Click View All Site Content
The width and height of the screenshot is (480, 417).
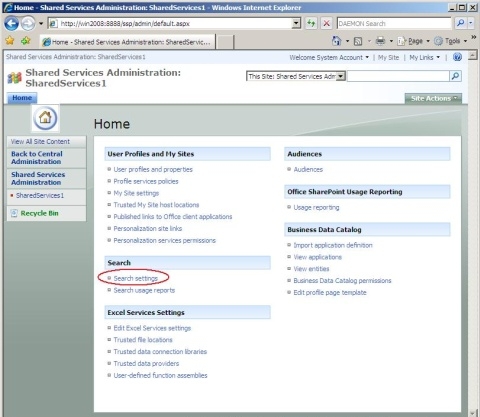tap(40, 142)
